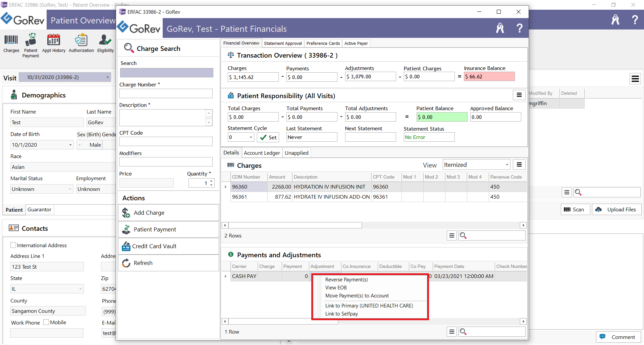The image size is (644, 345).
Task: Click the help question mark in Patient Overview window
Action: pos(635,20)
